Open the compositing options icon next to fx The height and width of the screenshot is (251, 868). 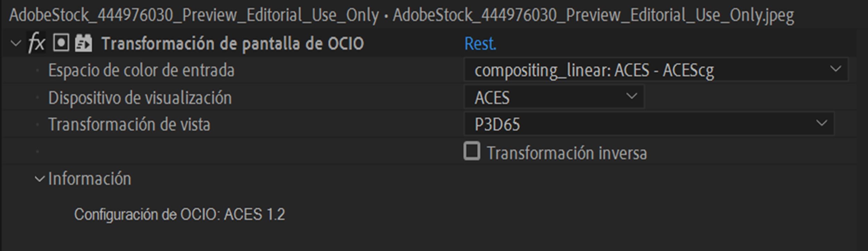(61, 43)
